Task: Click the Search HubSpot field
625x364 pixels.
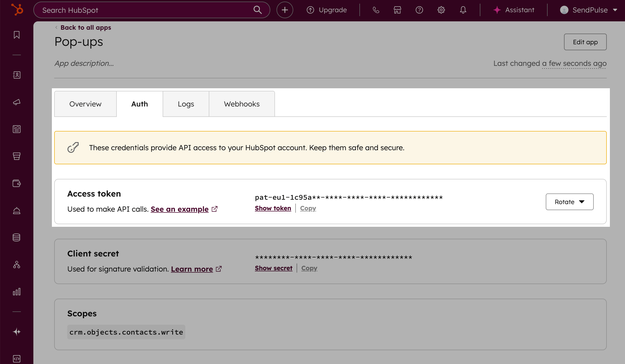Action: 146,10
